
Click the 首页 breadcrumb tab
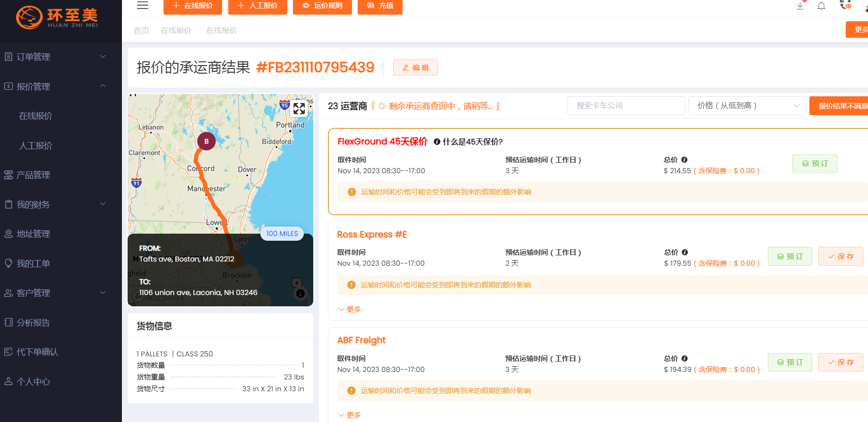click(141, 31)
